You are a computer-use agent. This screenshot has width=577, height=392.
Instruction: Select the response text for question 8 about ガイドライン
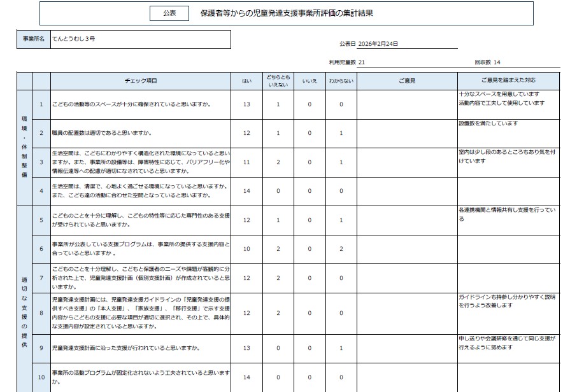507,302
